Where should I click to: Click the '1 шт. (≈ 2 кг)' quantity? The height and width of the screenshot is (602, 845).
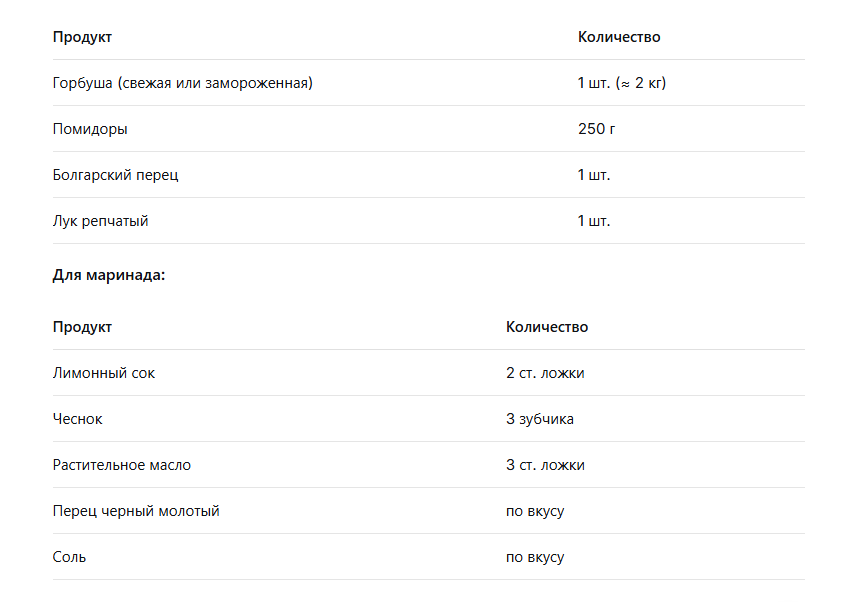(621, 83)
